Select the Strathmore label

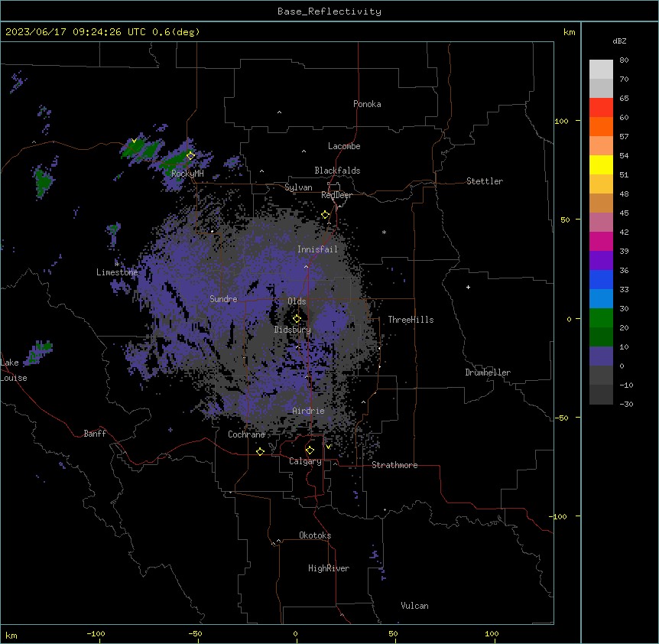(394, 465)
